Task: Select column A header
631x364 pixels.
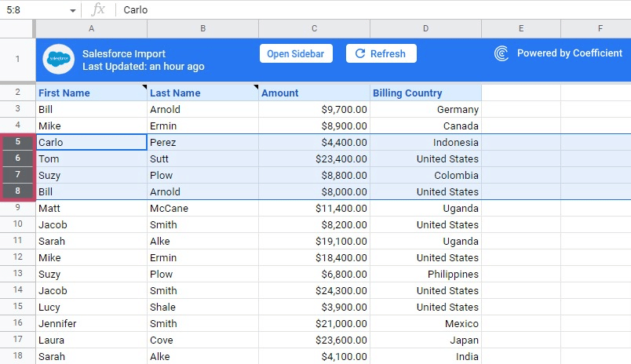Action: click(91, 28)
